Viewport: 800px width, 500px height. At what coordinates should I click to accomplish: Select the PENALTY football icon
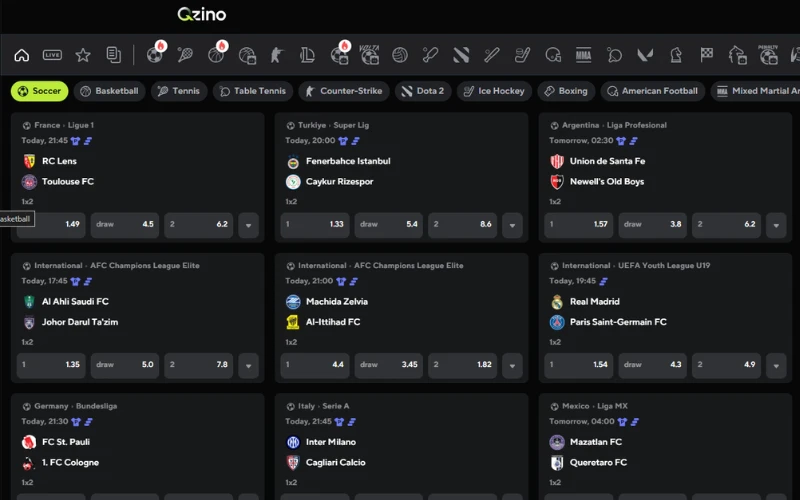(x=768, y=55)
